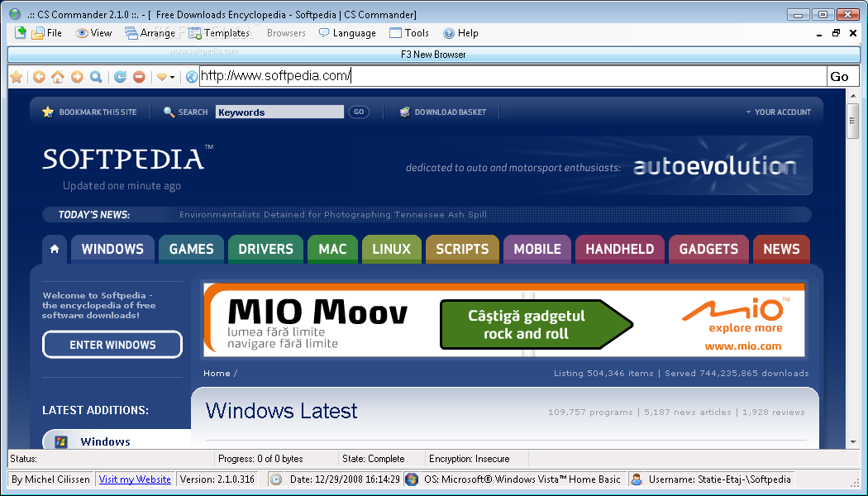The width and height of the screenshot is (868, 496).
Task: Switch to the Windows category tab
Action: click(112, 249)
